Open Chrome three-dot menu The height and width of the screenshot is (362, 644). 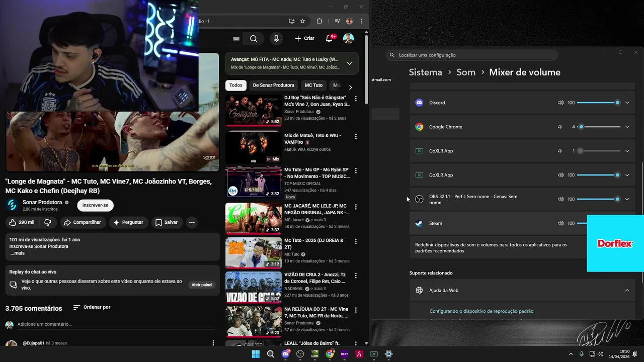361,21
